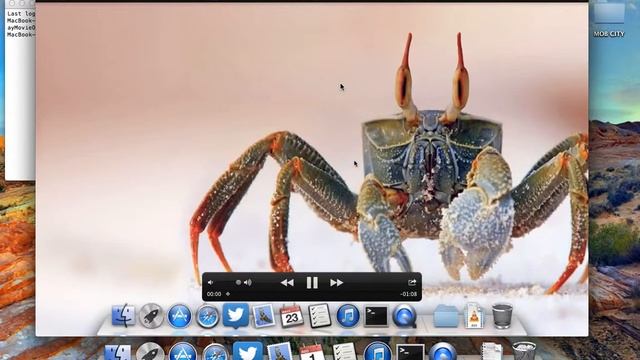Click the VLC cone document shown inside the video

click(474, 316)
